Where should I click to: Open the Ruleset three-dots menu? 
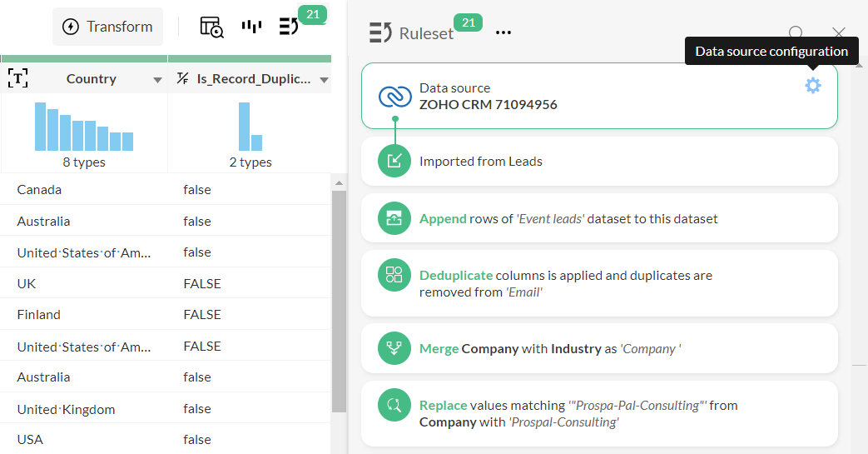503,32
